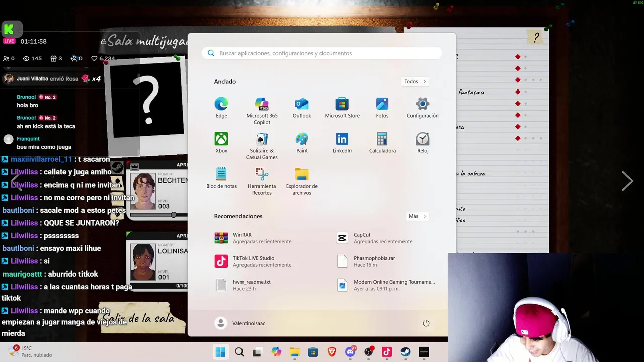
Task: Open the Reloj app
Action: [423, 143]
